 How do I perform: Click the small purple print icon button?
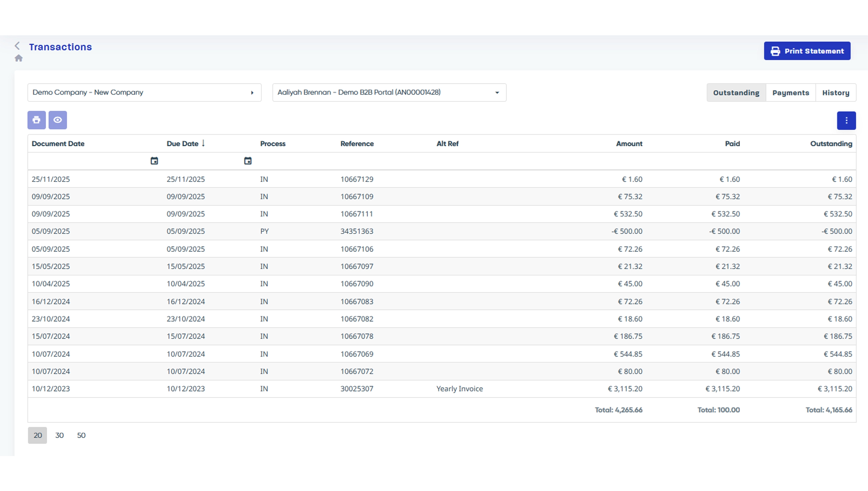pyautogui.click(x=37, y=120)
